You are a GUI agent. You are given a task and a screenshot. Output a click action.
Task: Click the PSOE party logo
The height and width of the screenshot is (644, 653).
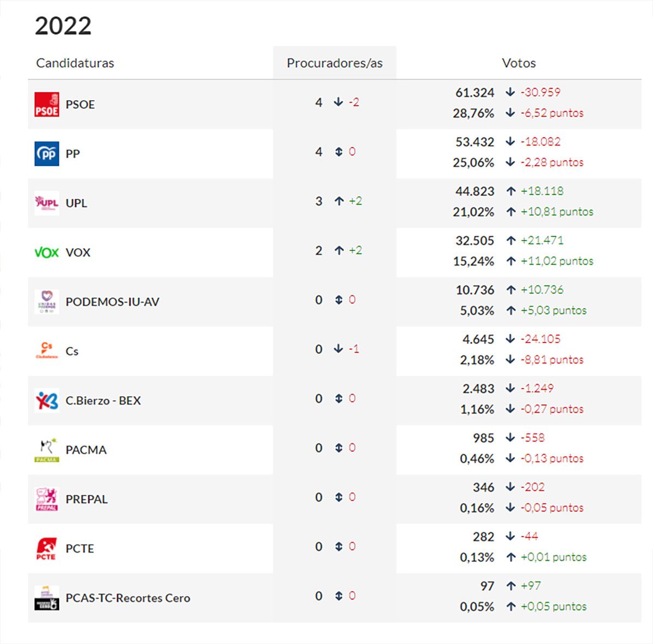tap(47, 105)
